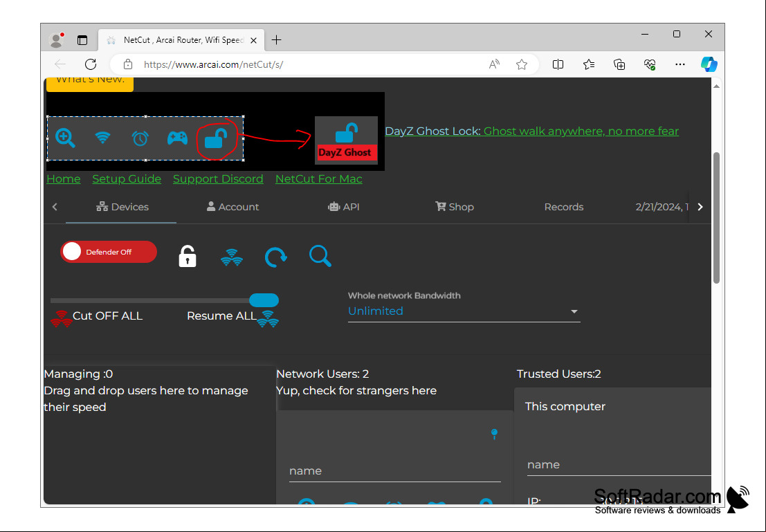Image resolution: width=766 pixels, height=532 pixels.
Task: Click the blue refresh network icon
Action: [x=275, y=257]
